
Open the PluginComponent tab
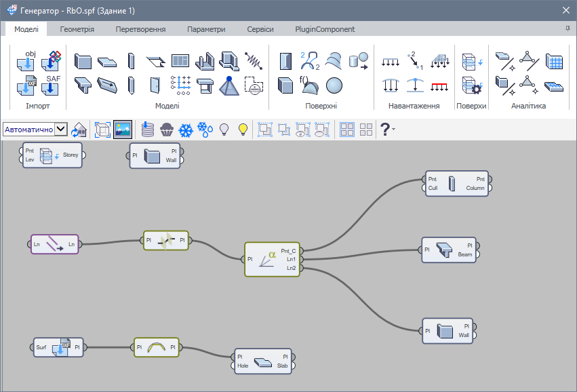[x=325, y=29]
